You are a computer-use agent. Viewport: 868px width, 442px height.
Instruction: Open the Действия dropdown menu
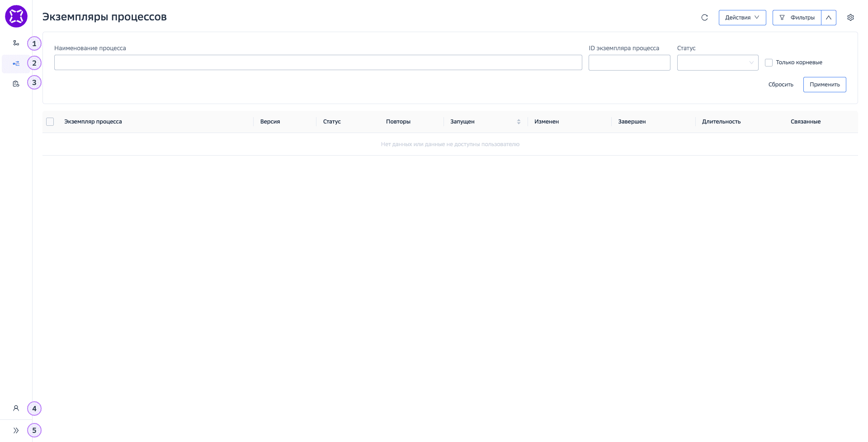(x=742, y=17)
